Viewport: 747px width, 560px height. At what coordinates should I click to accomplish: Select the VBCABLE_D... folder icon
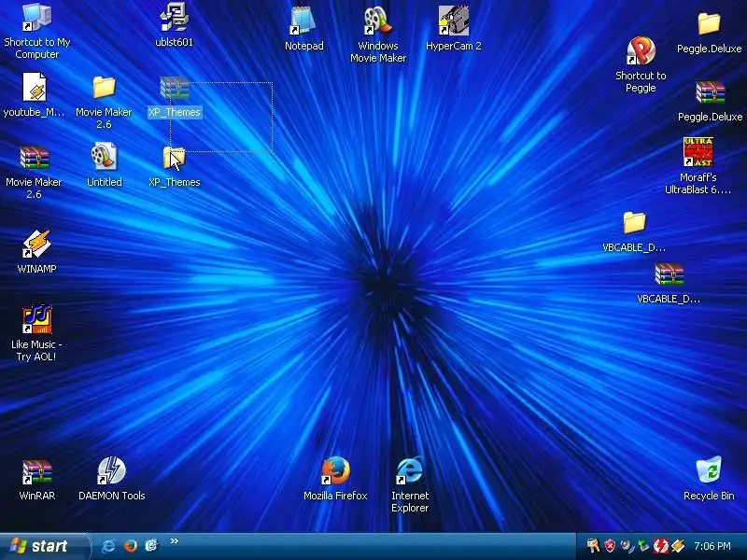tap(634, 222)
